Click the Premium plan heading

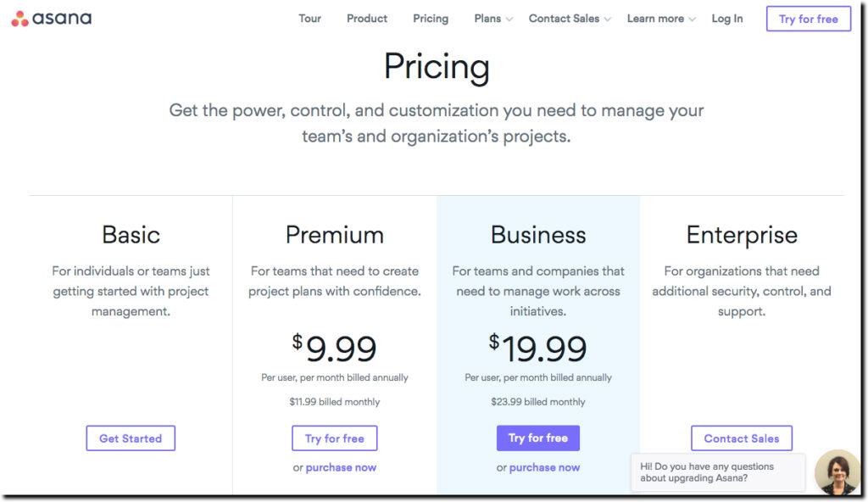pyautogui.click(x=334, y=234)
